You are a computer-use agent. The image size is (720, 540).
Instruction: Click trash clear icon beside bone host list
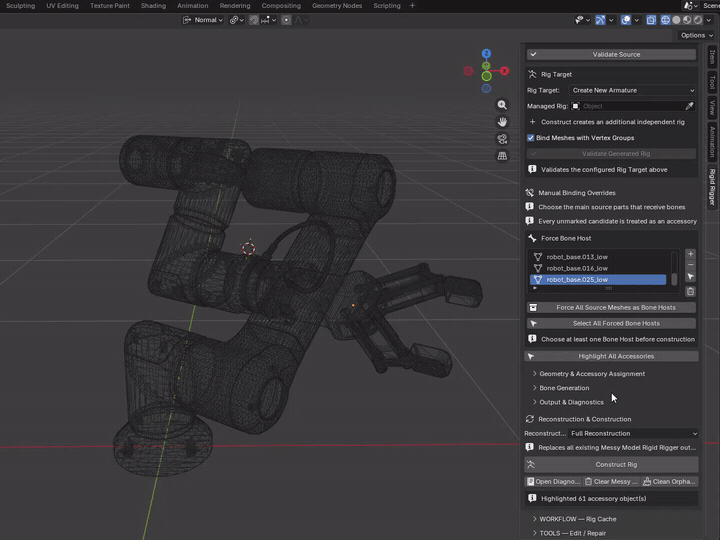690,292
